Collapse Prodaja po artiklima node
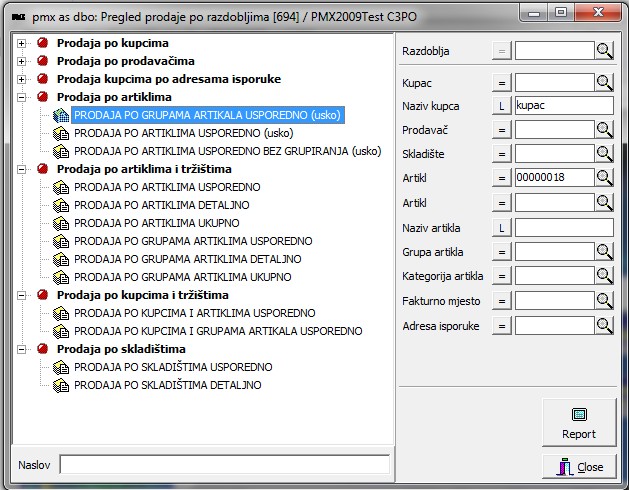629x490 pixels. (22, 97)
